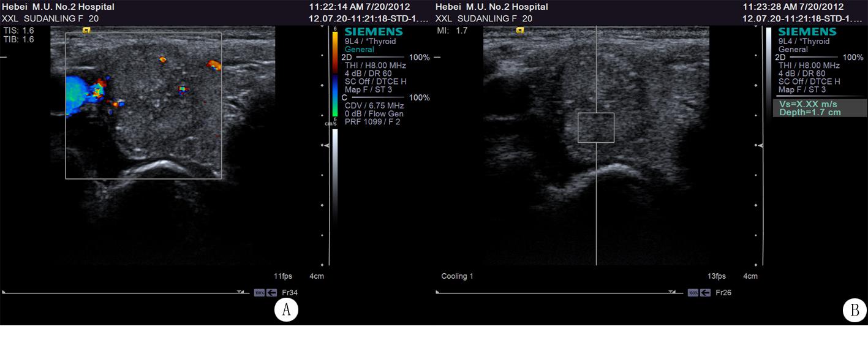Click the back arrow icon beside Fr34
The image size is (868, 340).
click(x=271, y=293)
